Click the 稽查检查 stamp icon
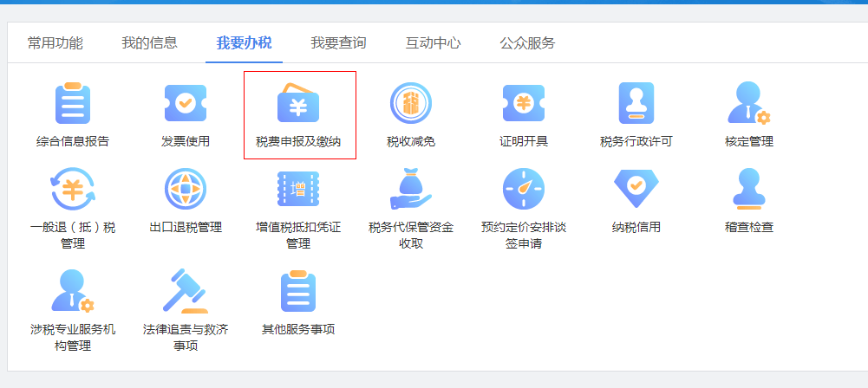Screen dimensions: 868x388 (x=749, y=189)
